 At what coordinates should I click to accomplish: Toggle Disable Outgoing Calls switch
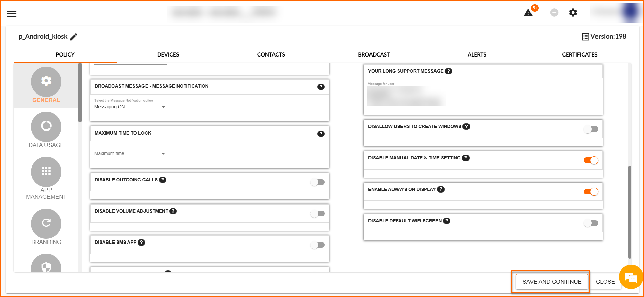pyautogui.click(x=318, y=182)
